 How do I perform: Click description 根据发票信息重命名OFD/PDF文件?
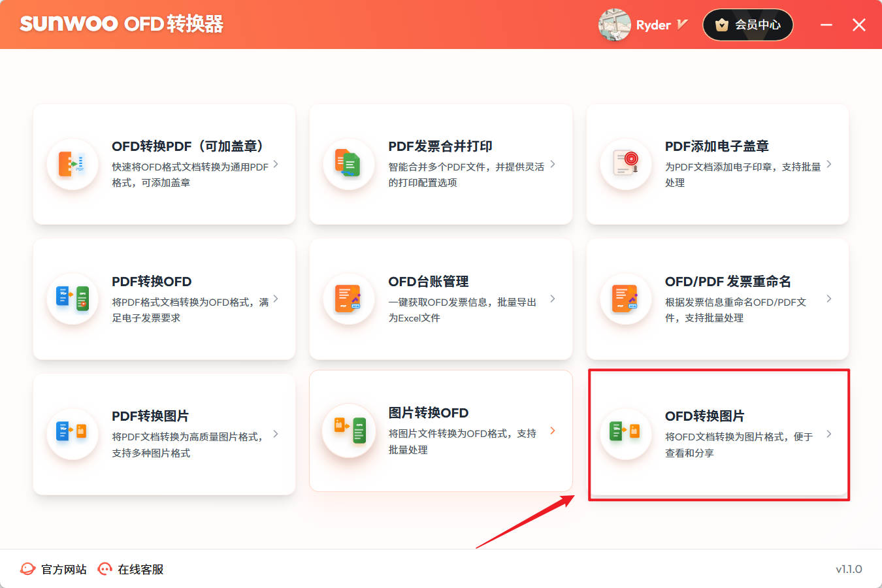click(x=736, y=310)
